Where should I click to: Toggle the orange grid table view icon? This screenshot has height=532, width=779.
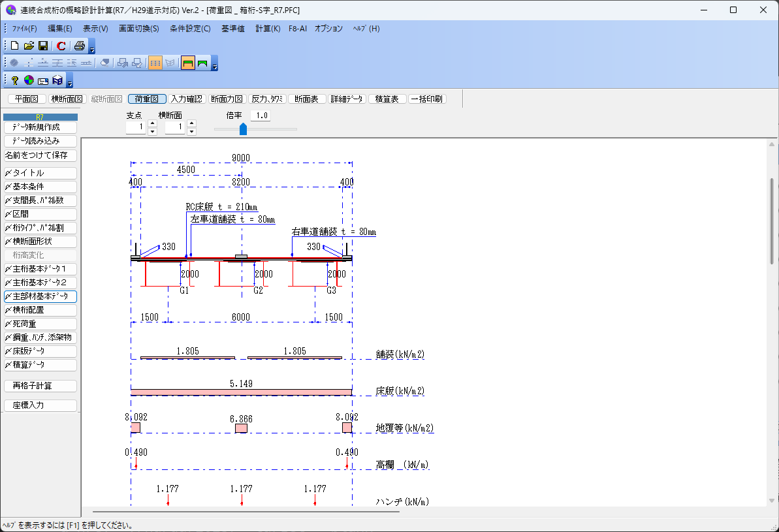click(155, 63)
